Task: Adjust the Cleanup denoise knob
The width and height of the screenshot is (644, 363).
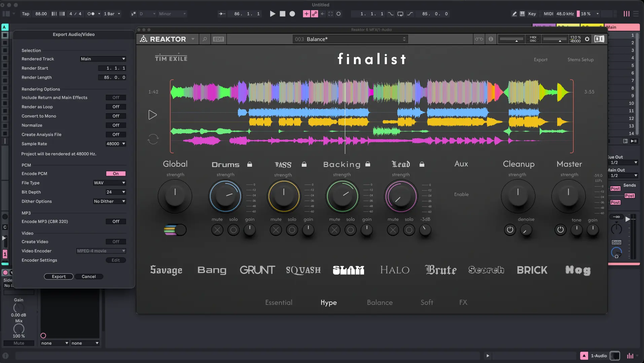Action: coord(526,230)
